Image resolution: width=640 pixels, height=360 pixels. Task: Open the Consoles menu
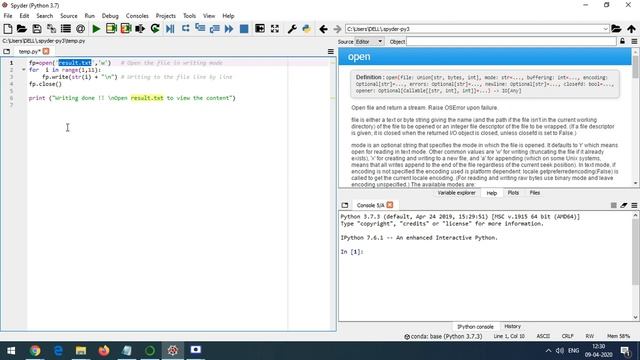click(137, 16)
